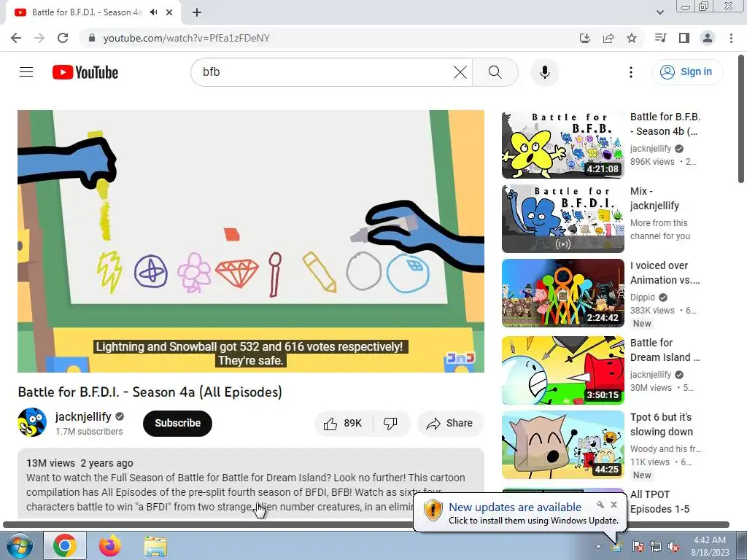Launch Firefox from the taskbar
747x560 pixels.
110,545
